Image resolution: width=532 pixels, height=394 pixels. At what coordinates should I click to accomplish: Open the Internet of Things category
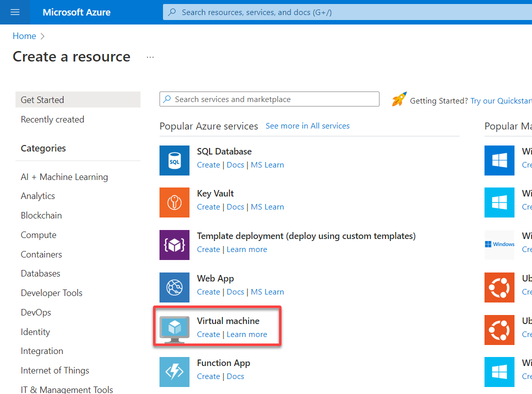click(x=54, y=370)
